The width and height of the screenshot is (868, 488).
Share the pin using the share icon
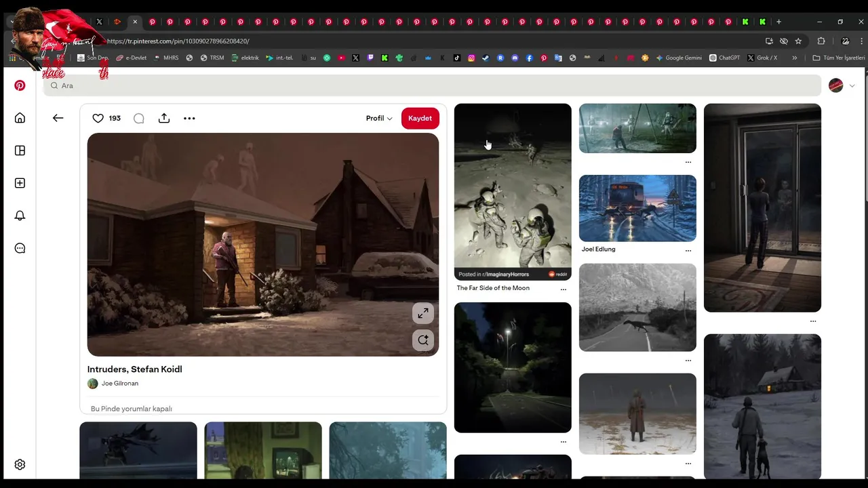pos(164,118)
